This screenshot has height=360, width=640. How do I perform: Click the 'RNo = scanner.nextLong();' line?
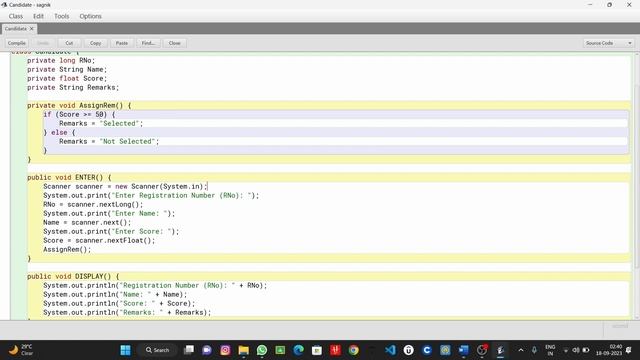coord(93,204)
